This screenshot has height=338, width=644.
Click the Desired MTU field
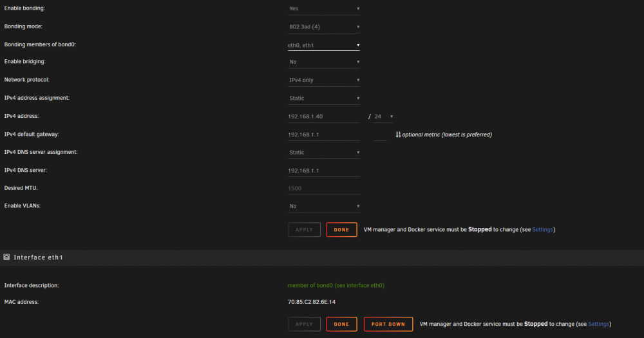[324, 188]
